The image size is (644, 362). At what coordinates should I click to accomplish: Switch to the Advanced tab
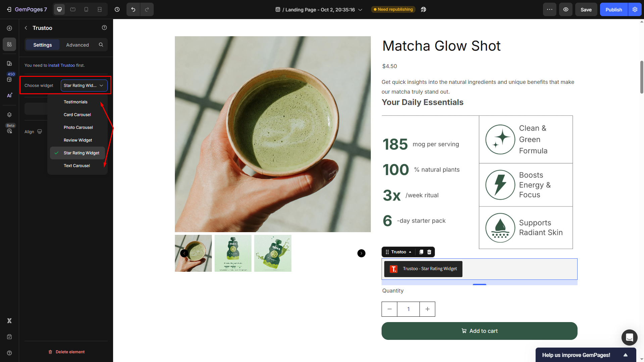tap(78, 45)
